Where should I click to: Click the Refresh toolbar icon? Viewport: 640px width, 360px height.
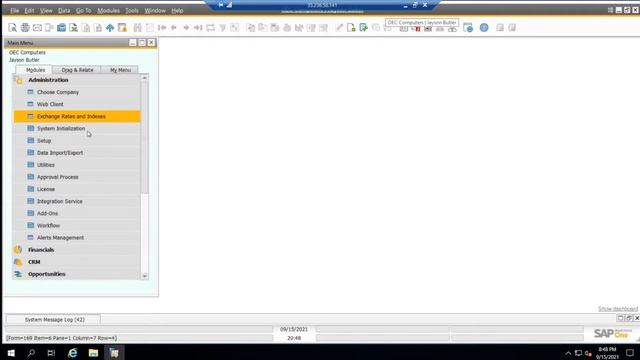click(x=210, y=28)
